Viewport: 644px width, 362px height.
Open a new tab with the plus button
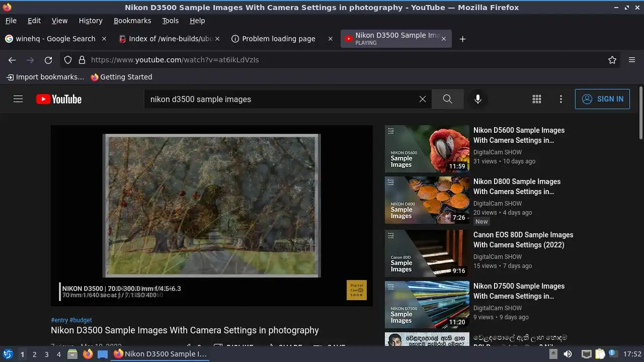pos(462,39)
